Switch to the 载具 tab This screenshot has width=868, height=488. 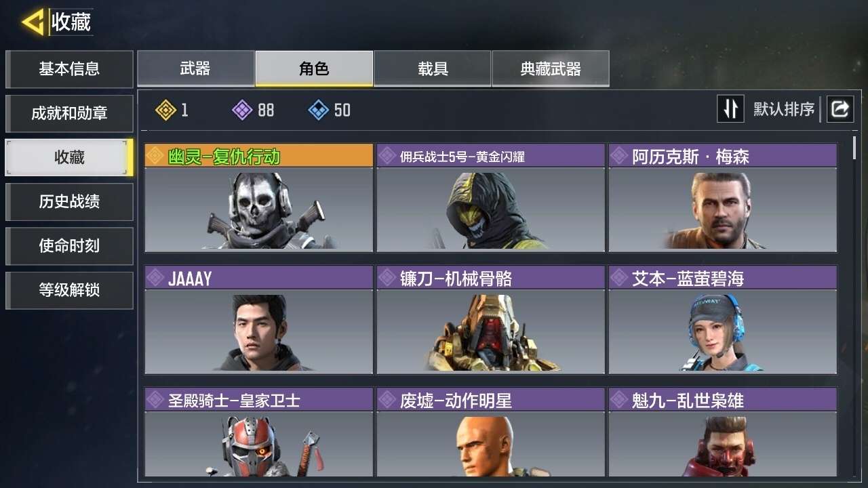tap(433, 68)
